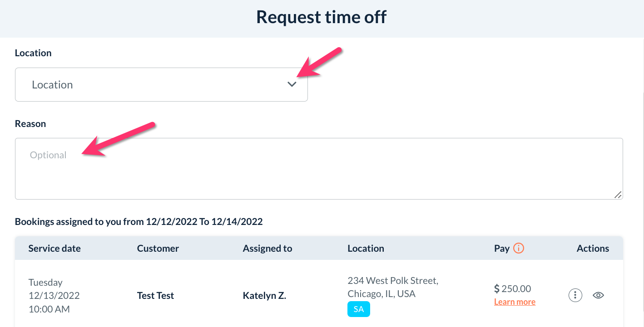Screen dimensions: 644x327
Task: Select customer name Test Test
Action: pos(155,296)
